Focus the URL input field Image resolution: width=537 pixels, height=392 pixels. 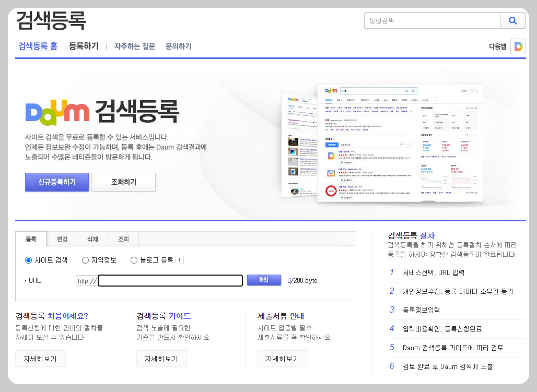(x=170, y=281)
